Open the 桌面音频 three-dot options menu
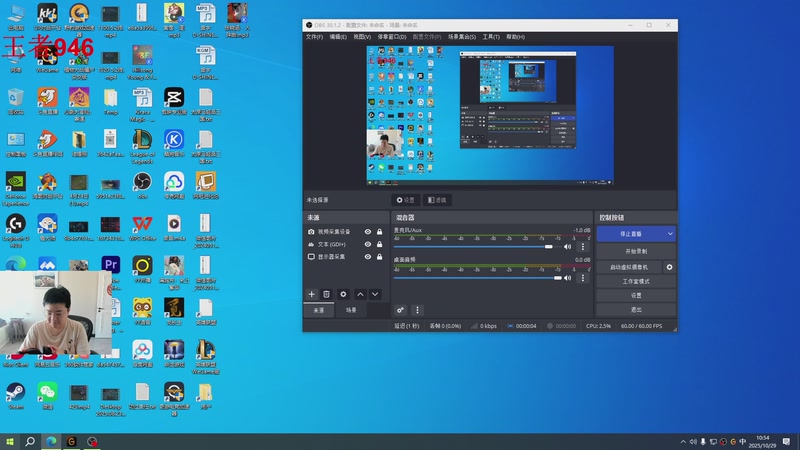Screen dimensions: 800x450 583,278
